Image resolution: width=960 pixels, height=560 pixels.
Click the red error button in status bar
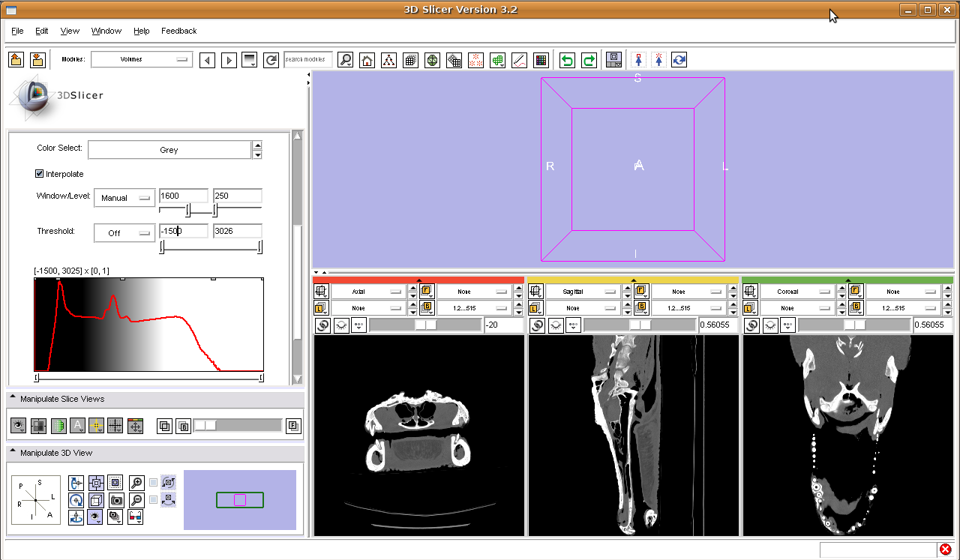tap(945, 550)
